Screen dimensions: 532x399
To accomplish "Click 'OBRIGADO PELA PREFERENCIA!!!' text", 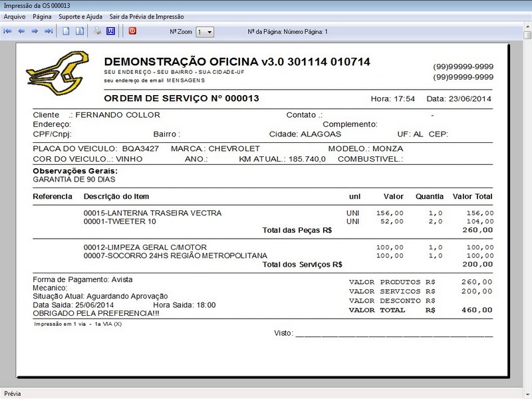I will [x=96, y=313].
